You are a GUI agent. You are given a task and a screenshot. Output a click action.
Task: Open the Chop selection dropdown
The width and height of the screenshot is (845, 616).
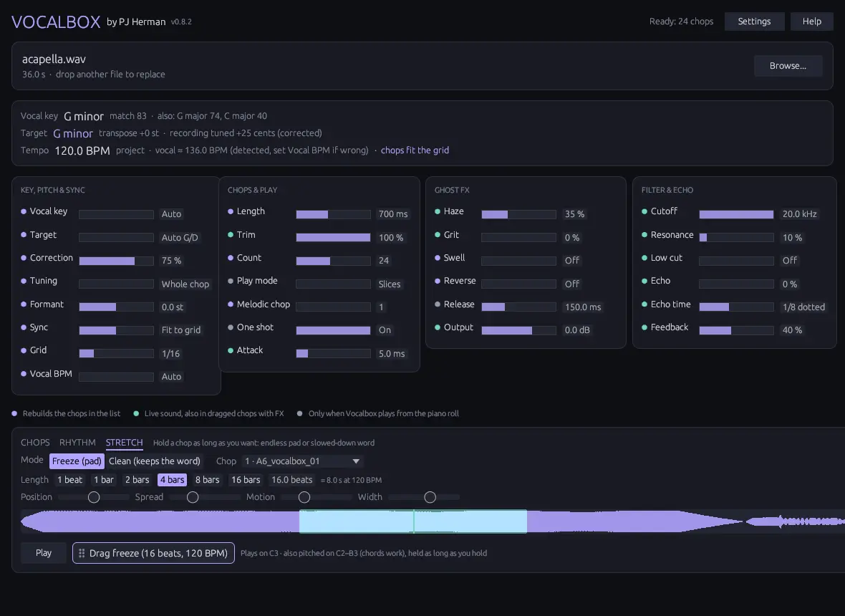302,461
